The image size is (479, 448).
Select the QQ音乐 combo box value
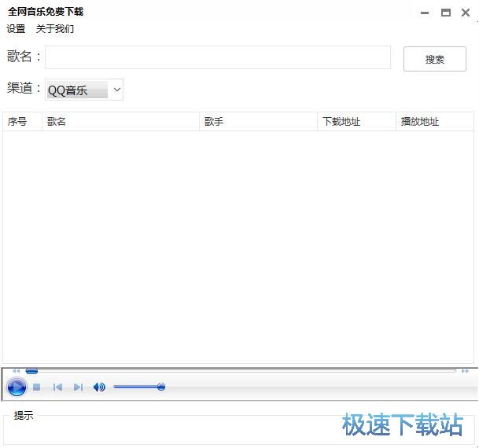point(77,90)
